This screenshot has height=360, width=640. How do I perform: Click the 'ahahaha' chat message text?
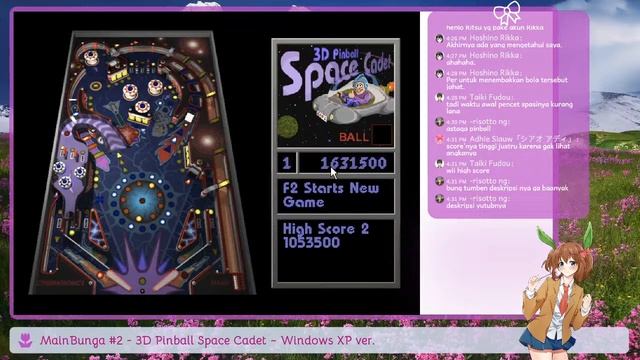pyautogui.click(x=460, y=63)
